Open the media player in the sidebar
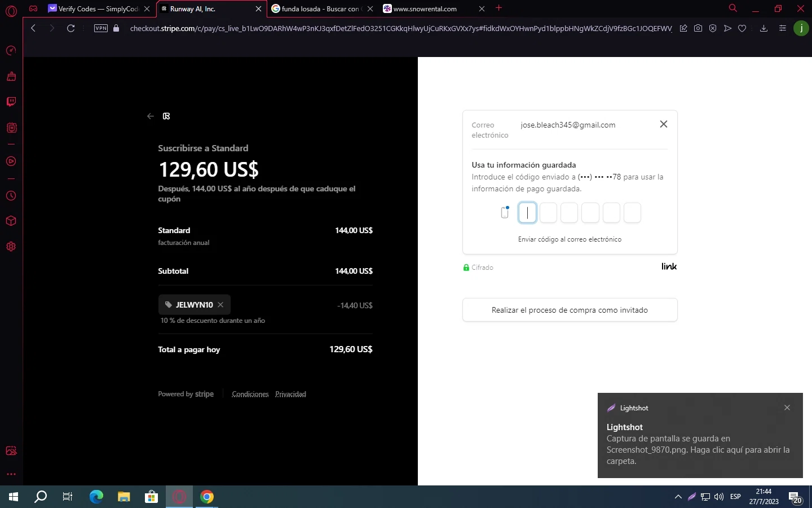The image size is (812, 508). (11, 161)
